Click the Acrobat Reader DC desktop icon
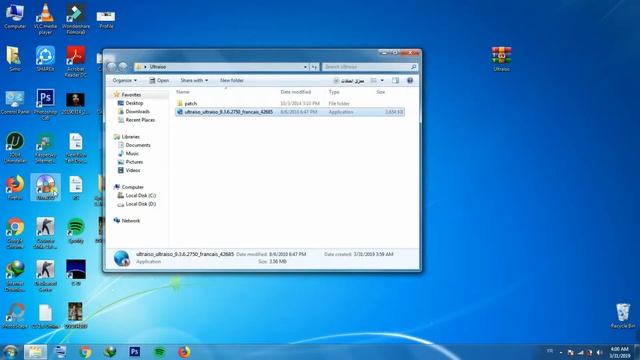Image resolution: width=640 pixels, height=360 pixels. (x=76, y=61)
